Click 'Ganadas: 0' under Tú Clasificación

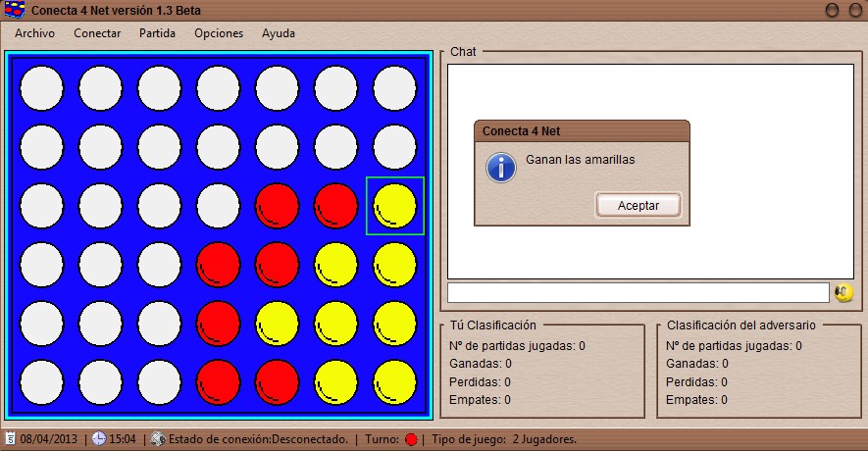point(481,364)
